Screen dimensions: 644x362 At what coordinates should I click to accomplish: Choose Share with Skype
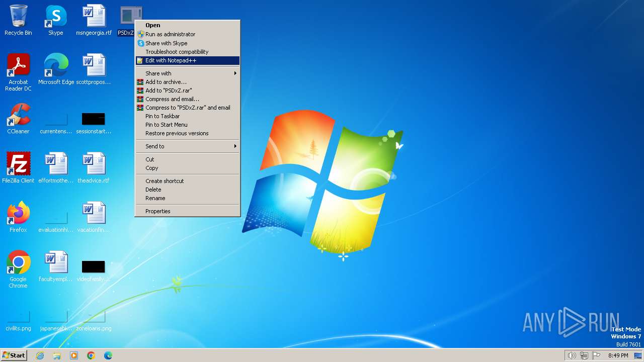[188, 43]
